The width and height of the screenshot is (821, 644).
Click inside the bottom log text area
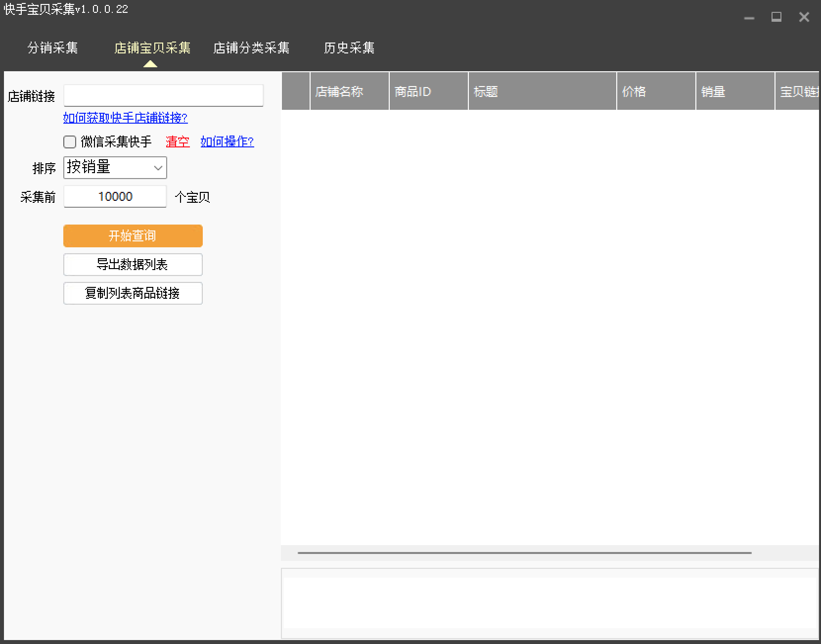[549, 603]
